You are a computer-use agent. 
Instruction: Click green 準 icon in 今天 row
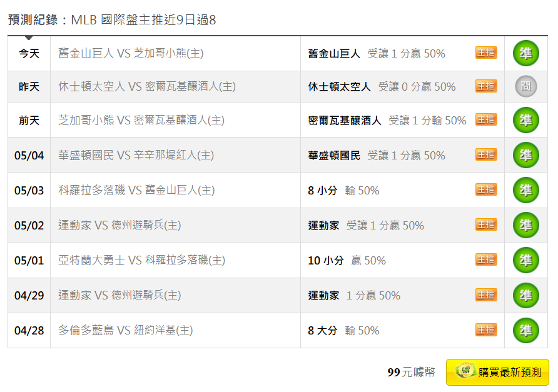tap(526, 54)
